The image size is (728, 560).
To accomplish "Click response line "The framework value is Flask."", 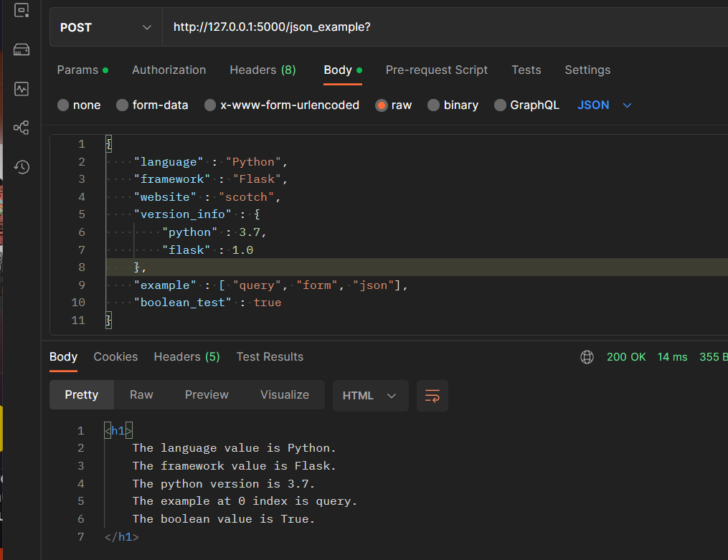I will [x=234, y=466].
